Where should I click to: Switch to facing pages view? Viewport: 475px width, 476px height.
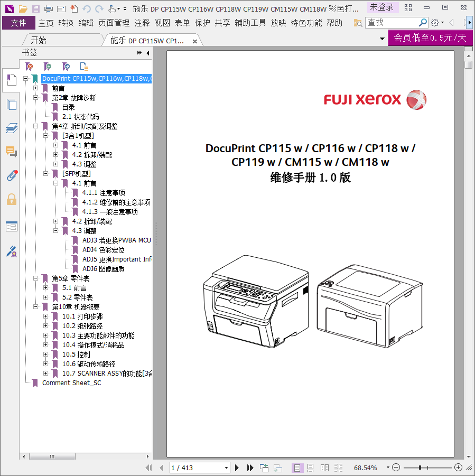[324, 468]
